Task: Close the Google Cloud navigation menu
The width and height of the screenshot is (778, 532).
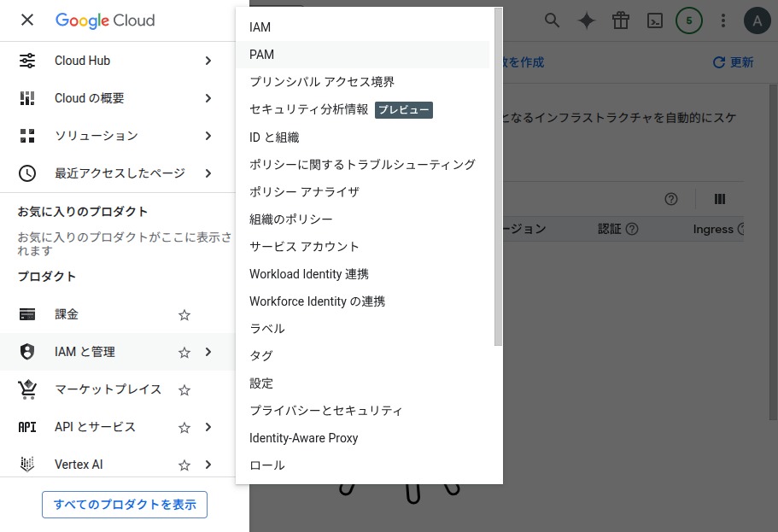Action: coord(27,20)
